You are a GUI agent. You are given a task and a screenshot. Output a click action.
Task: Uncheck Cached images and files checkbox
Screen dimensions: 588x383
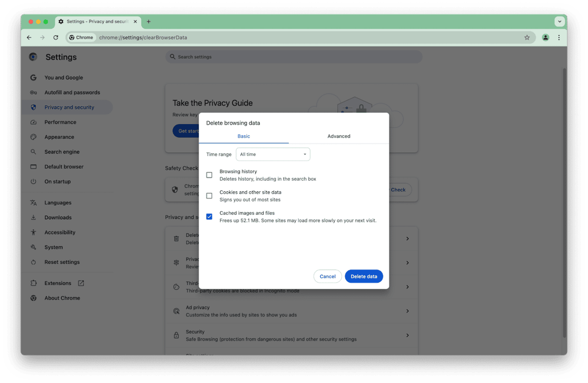click(209, 216)
